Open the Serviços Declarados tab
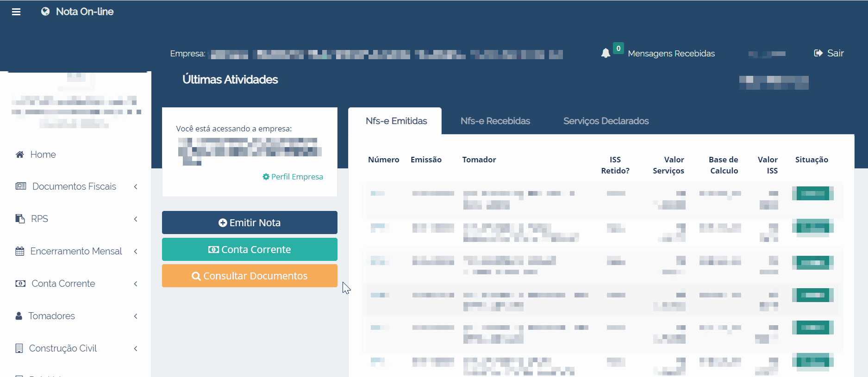868x377 pixels. [606, 121]
